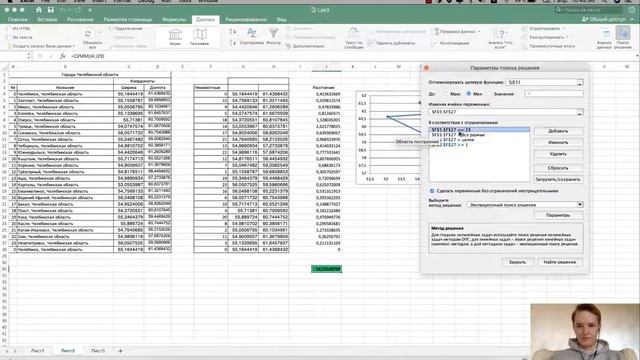
Task: Click collapse icon of objective cell field
Action: coord(580,82)
